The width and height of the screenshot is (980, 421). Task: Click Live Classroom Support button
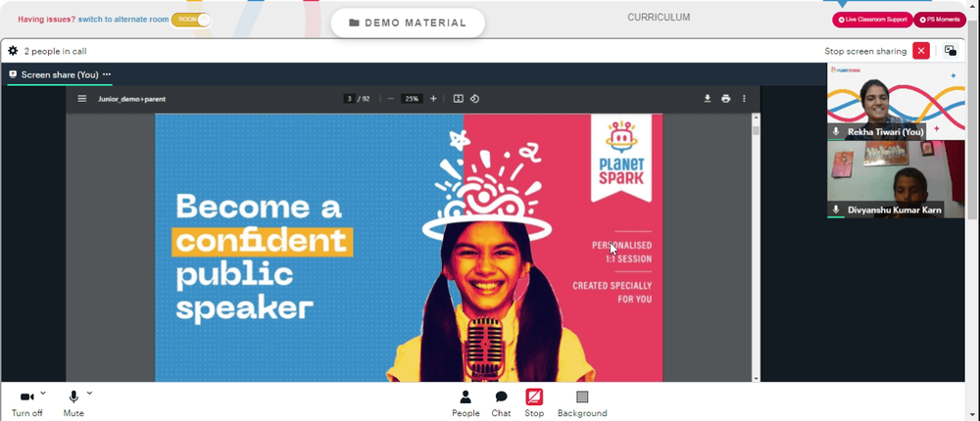pyautogui.click(x=872, y=20)
